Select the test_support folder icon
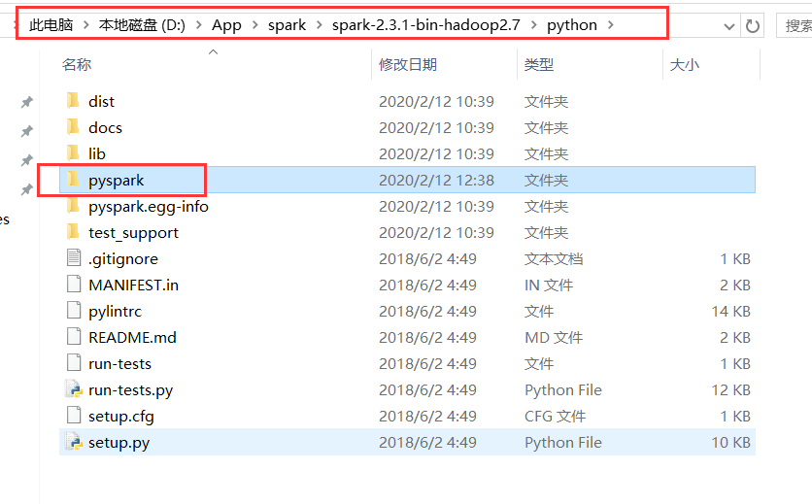This screenshot has width=812, height=504. [x=74, y=232]
